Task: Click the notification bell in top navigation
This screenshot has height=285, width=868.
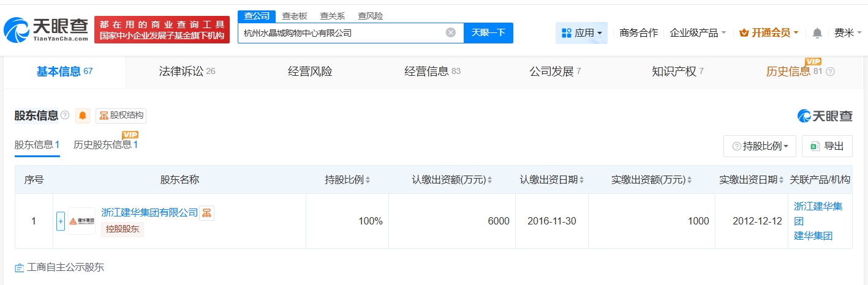Action: (x=817, y=33)
